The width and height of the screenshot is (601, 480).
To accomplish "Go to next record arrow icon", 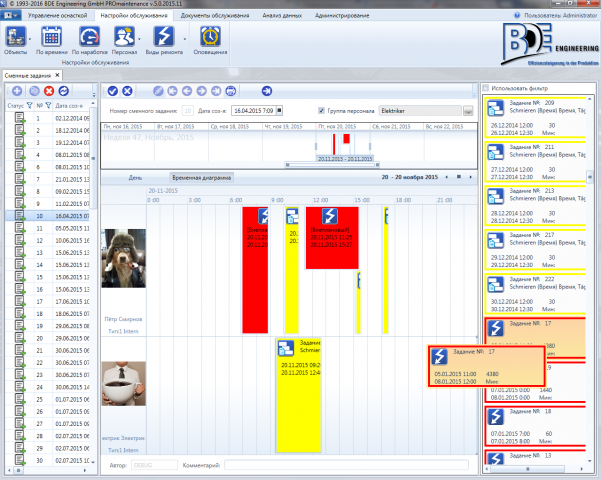I will [202, 91].
